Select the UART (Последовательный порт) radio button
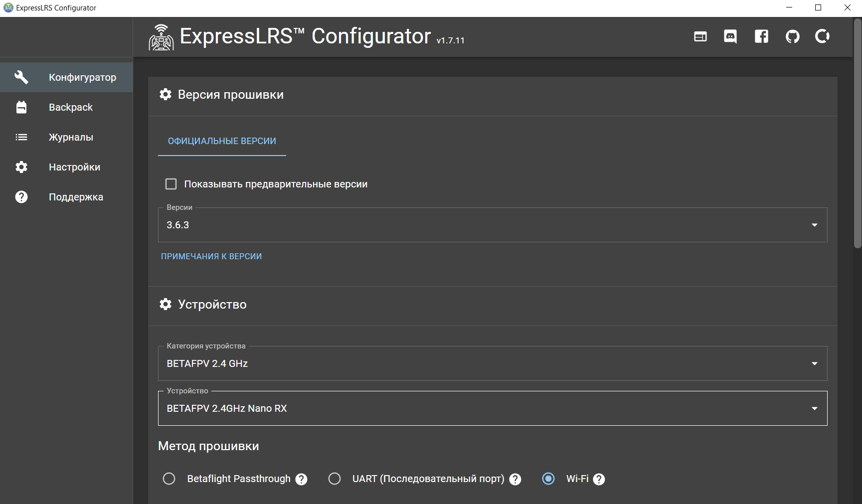This screenshot has width=862, height=504. (335, 479)
